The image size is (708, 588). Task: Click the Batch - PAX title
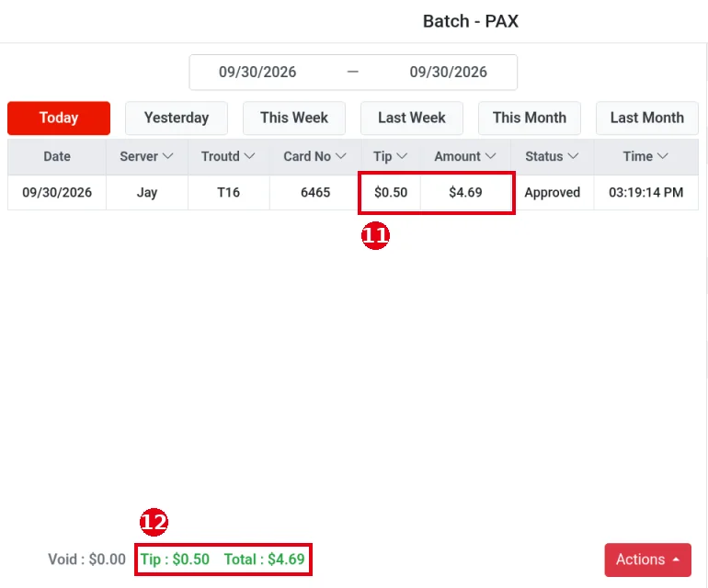click(x=471, y=21)
